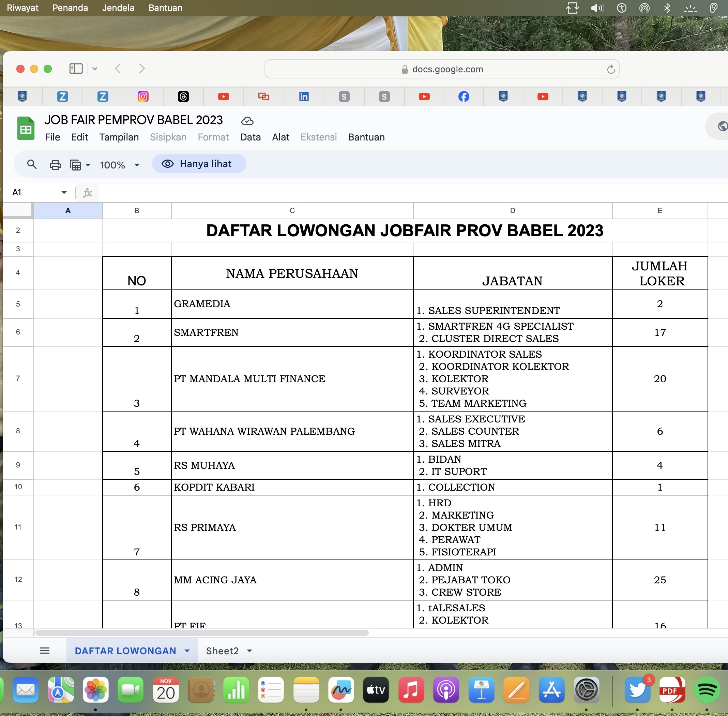The width and height of the screenshot is (728, 716).
Task: Open the Instagram bookmarked tab
Action: click(x=143, y=96)
